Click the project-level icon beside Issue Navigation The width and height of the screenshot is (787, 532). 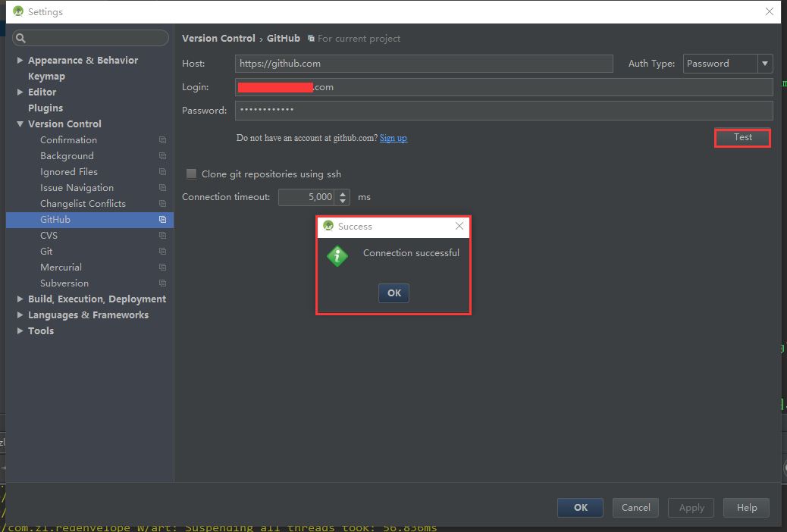pyautogui.click(x=162, y=188)
